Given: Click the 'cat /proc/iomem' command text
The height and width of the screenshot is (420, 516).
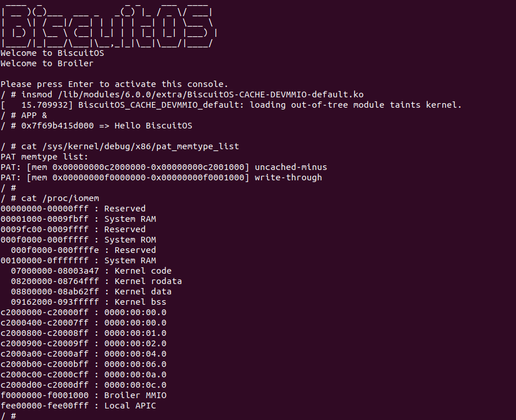Looking at the screenshot, I should (60, 198).
